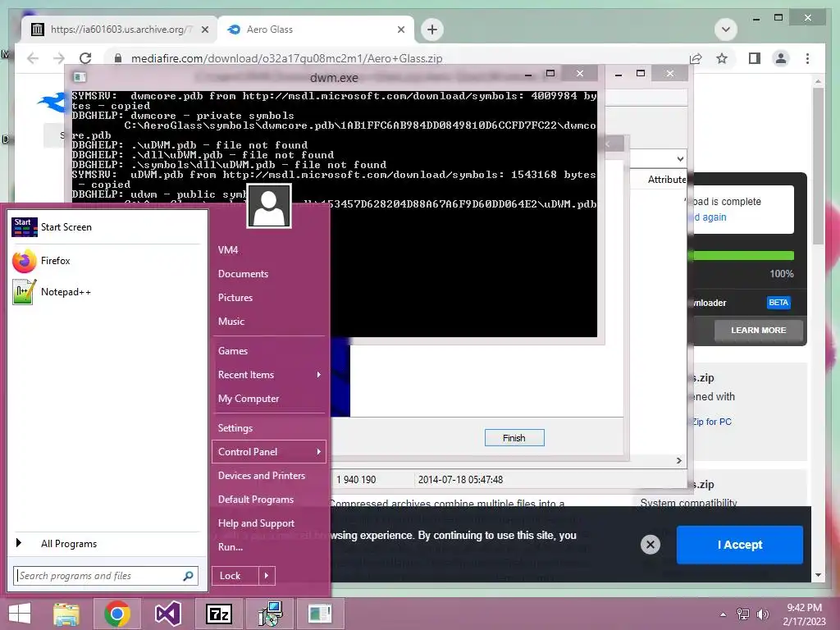Bookmark this page with the star icon
Viewport: 840px width, 630px height.
coord(722,58)
